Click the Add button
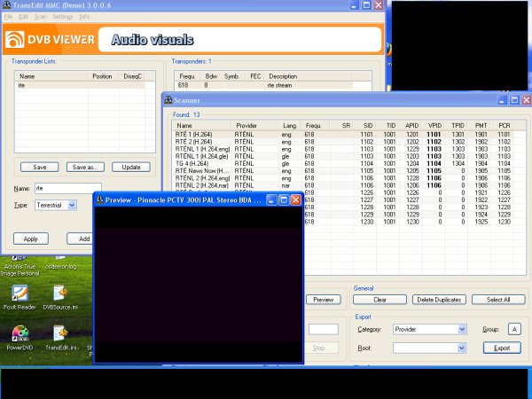Image resolution: width=532 pixels, height=399 pixels. (80, 239)
